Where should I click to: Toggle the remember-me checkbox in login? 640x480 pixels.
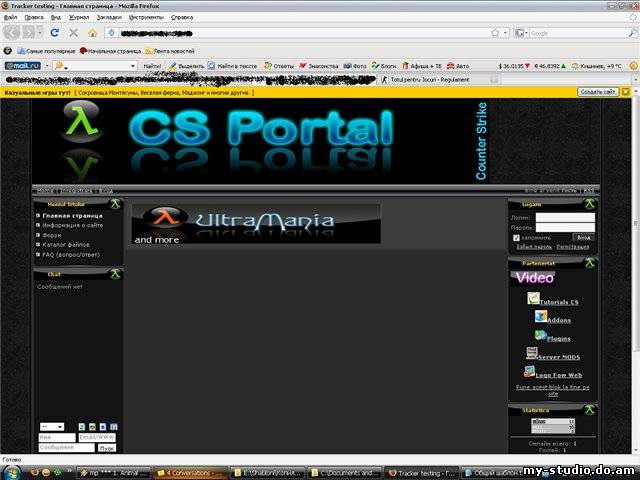click(516, 238)
